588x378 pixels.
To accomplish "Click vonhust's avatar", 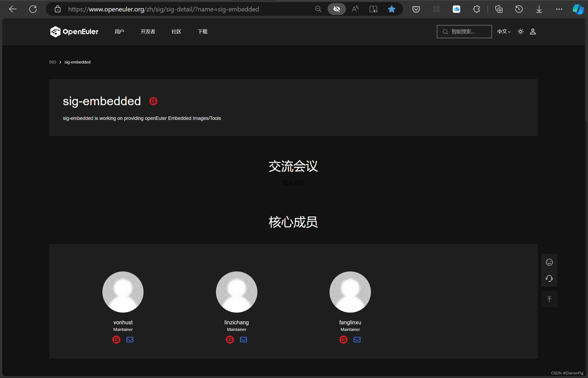I will [123, 292].
